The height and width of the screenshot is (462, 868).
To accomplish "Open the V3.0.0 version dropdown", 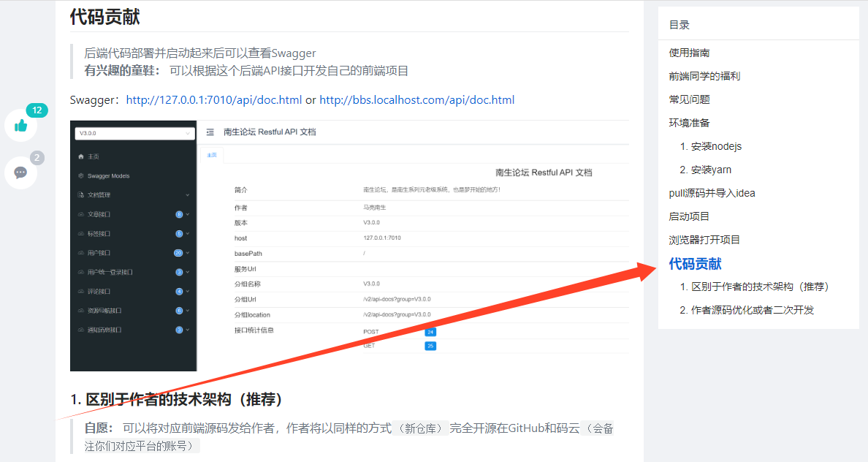I will [135, 133].
